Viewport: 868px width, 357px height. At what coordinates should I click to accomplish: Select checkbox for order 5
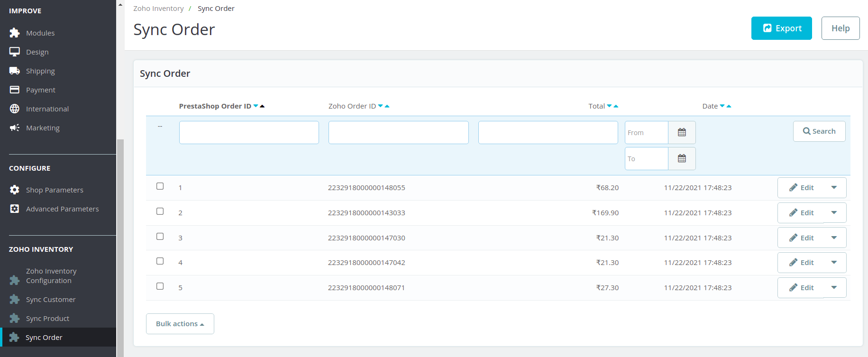pyautogui.click(x=160, y=286)
